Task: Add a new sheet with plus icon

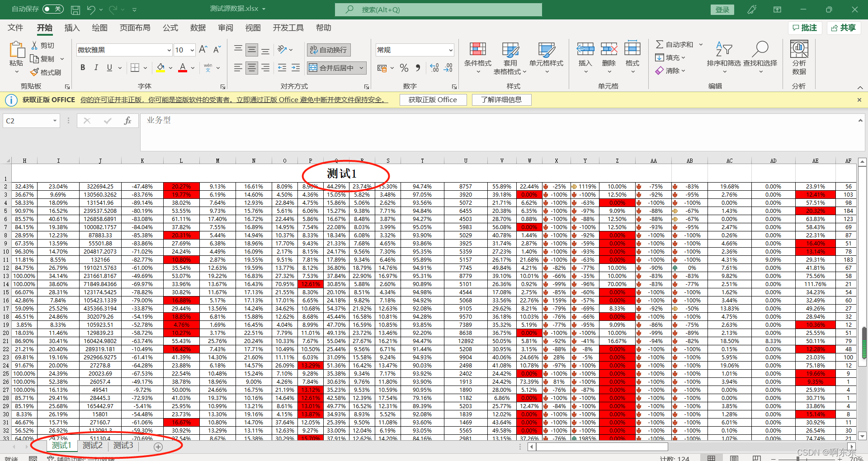Action: pos(158,447)
